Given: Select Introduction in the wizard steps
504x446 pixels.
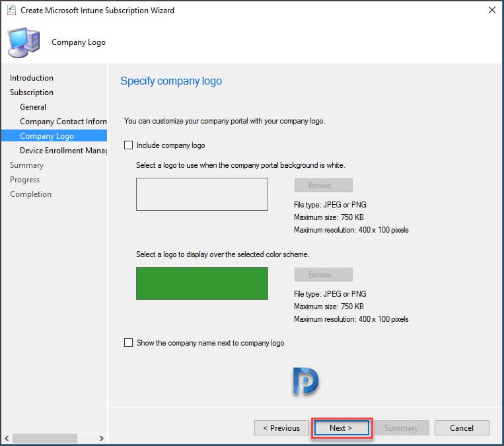Looking at the screenshot, I should click(x=32, y=78).
